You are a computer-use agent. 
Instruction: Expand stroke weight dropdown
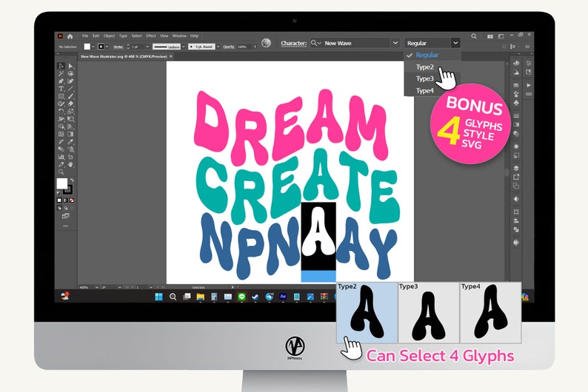pyautogui.click(x=147, y=47)
